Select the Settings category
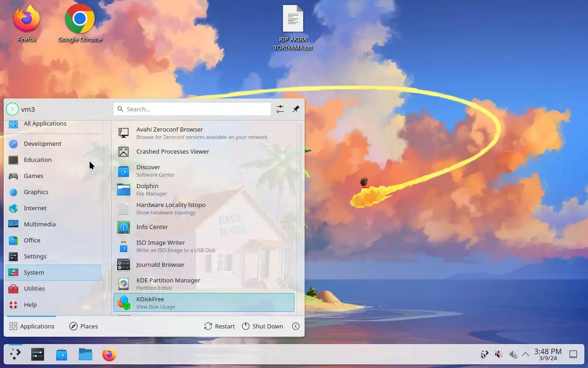Viewport: 588px width, 368px height. [53, 256]
